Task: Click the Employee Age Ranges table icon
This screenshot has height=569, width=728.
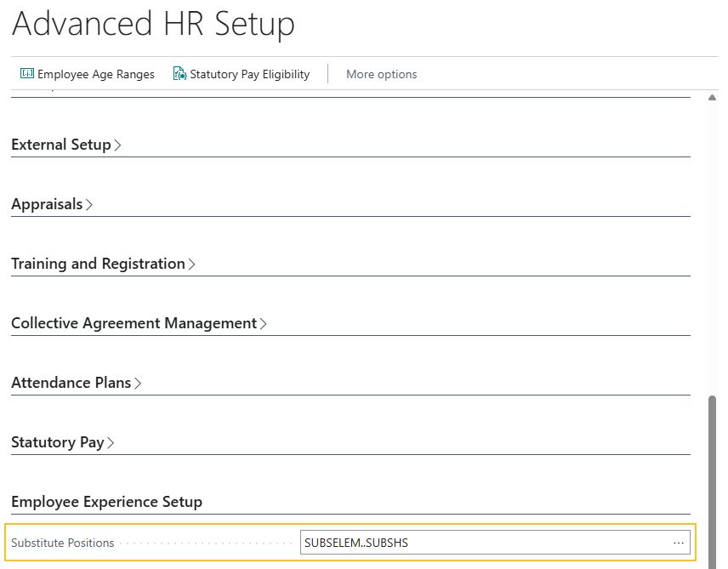Action: click(26, 74)
